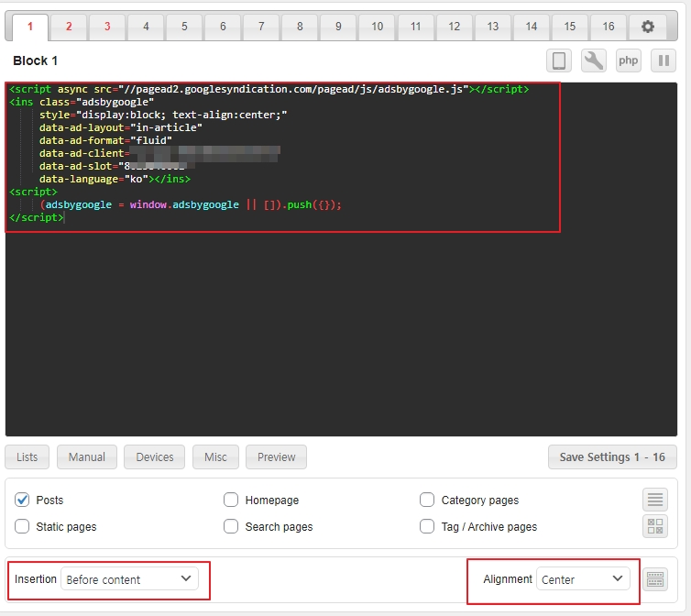The image size is (691, 616).
Task: Enable the Search pages checkbox
Action: (231, 526)
